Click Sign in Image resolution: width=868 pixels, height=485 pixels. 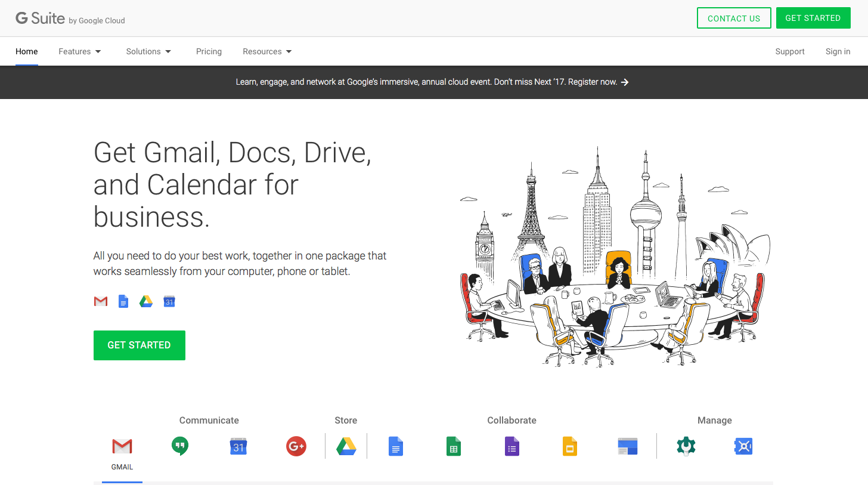(838, 51)
